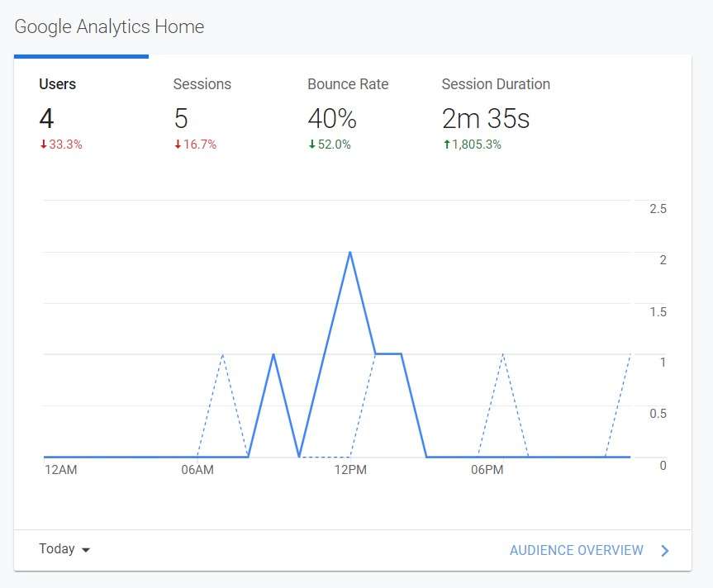Click the Sessions value 5

click(181, 119)
